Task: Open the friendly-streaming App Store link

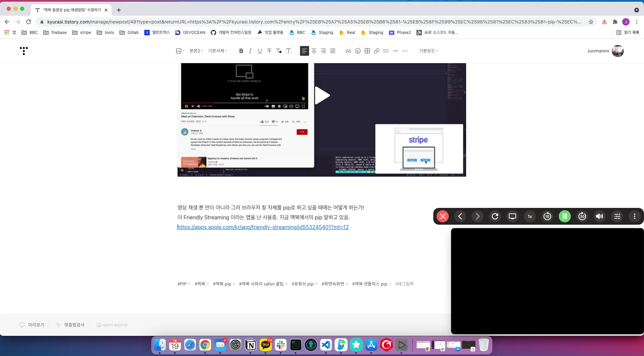Action: (x=263, y=227)
